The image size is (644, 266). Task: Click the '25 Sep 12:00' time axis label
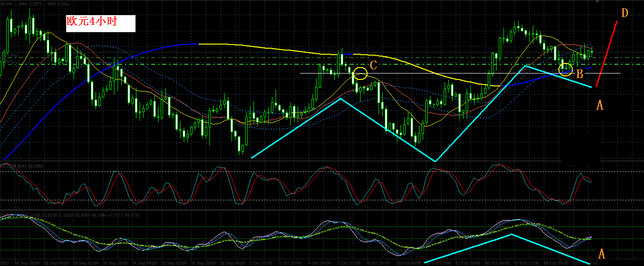pyautogui.click(x=174, y=263)
